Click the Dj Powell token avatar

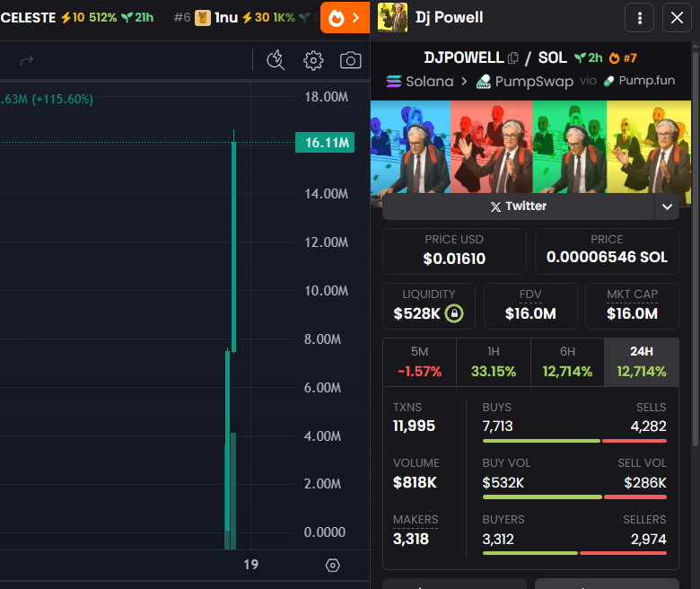click(x=392, y=18)
